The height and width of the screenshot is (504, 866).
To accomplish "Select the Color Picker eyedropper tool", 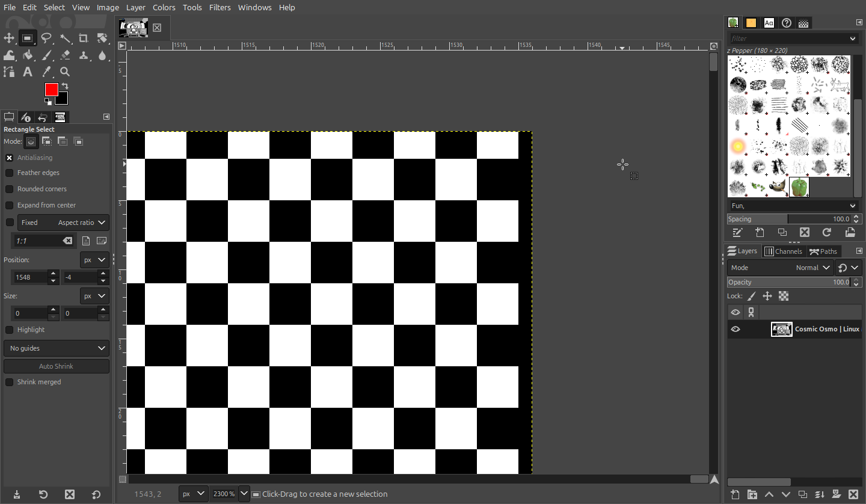I will 46,72.
